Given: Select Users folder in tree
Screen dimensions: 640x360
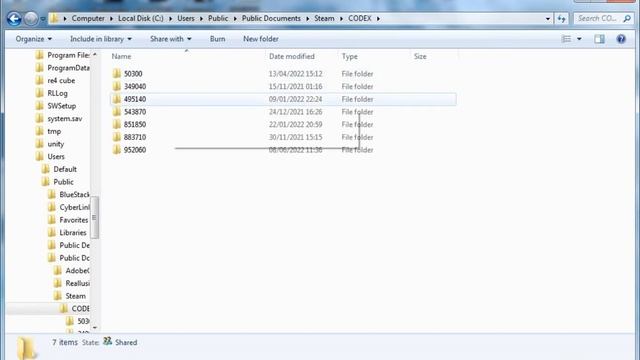Looking at the screenshot, I should click(50, 156).
